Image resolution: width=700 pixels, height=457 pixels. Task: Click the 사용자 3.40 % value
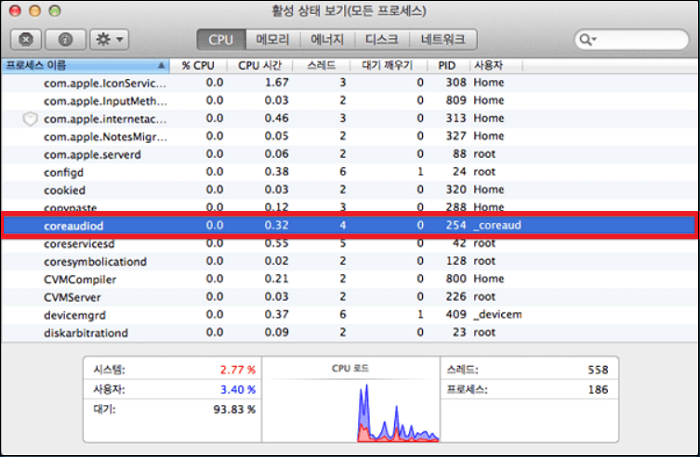(x=238, y=390)
